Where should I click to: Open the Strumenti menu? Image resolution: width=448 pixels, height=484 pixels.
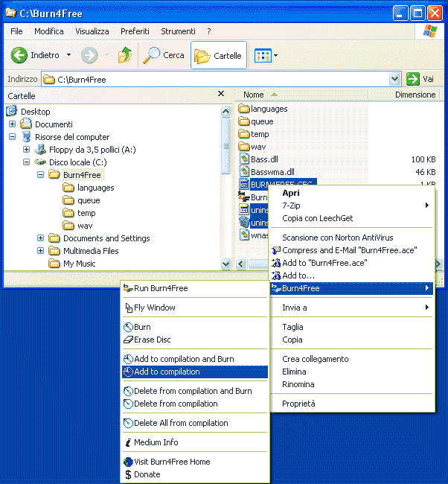pyautogui.click(x=178, y=31)
